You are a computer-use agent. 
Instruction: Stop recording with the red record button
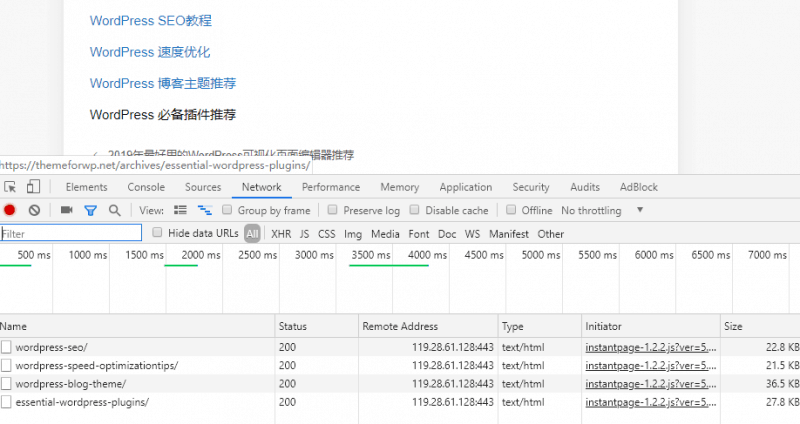(x=10, y=211)
